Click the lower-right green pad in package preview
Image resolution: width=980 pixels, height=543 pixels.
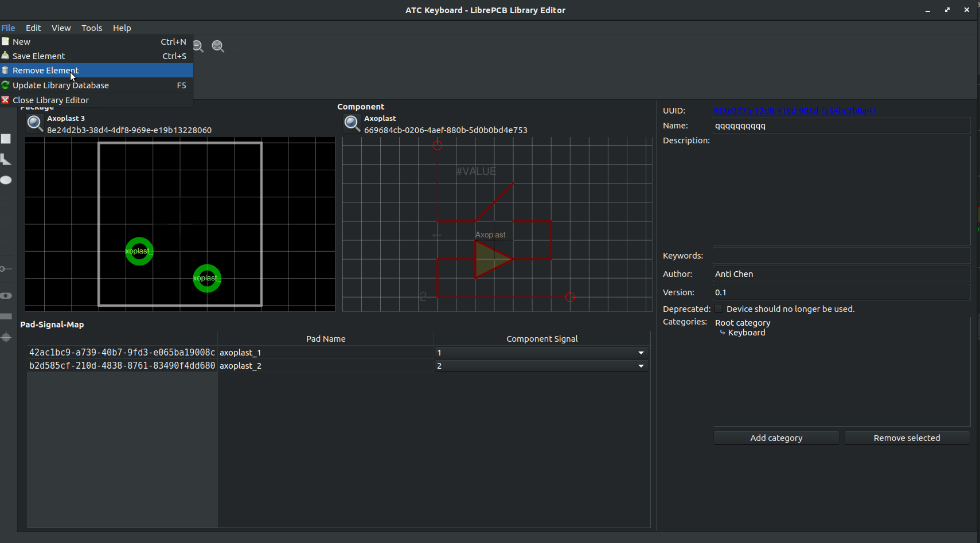pos(207,278)
